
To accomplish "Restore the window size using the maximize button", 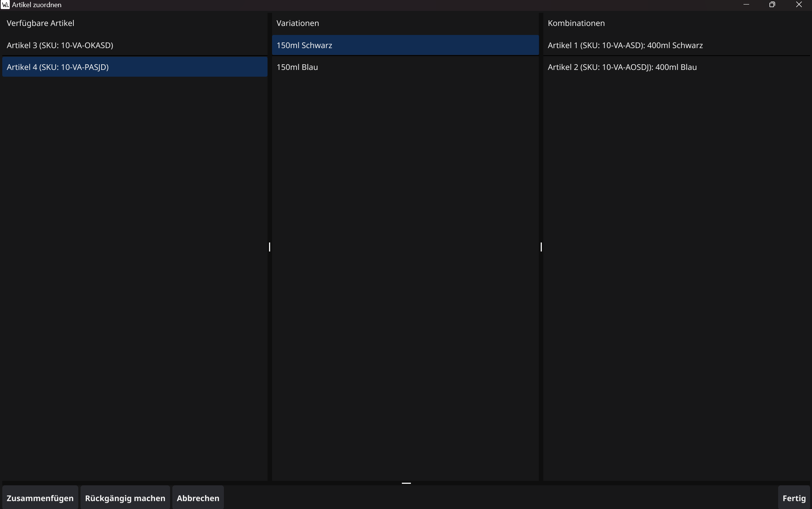I will (772, 5).
